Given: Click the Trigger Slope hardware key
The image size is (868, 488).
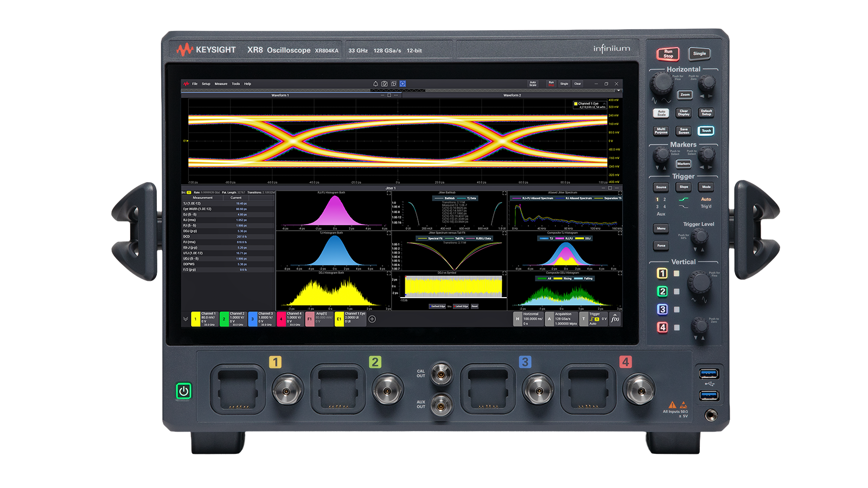Looking at the screenshot, I should click(x=684, y=187).
